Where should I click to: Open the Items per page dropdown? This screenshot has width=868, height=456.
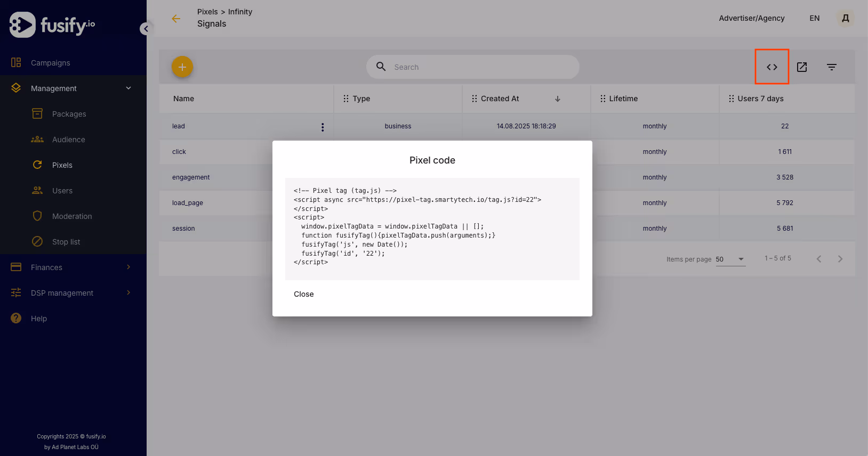[730, 259]
